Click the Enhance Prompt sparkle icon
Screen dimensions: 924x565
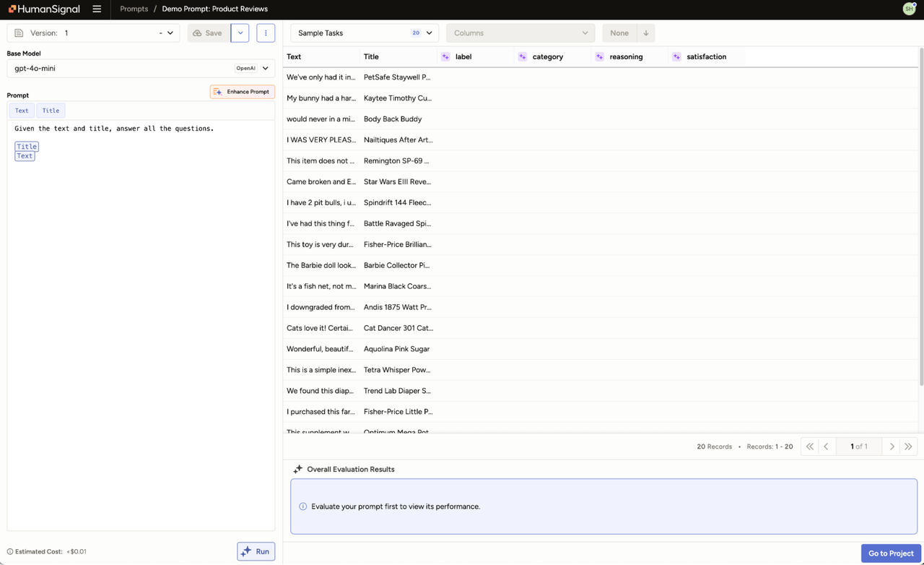click(x=219, y=92)
